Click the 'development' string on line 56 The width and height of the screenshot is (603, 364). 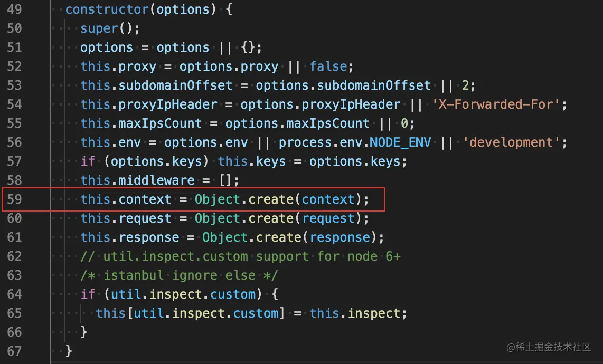[x=511, y=142]
